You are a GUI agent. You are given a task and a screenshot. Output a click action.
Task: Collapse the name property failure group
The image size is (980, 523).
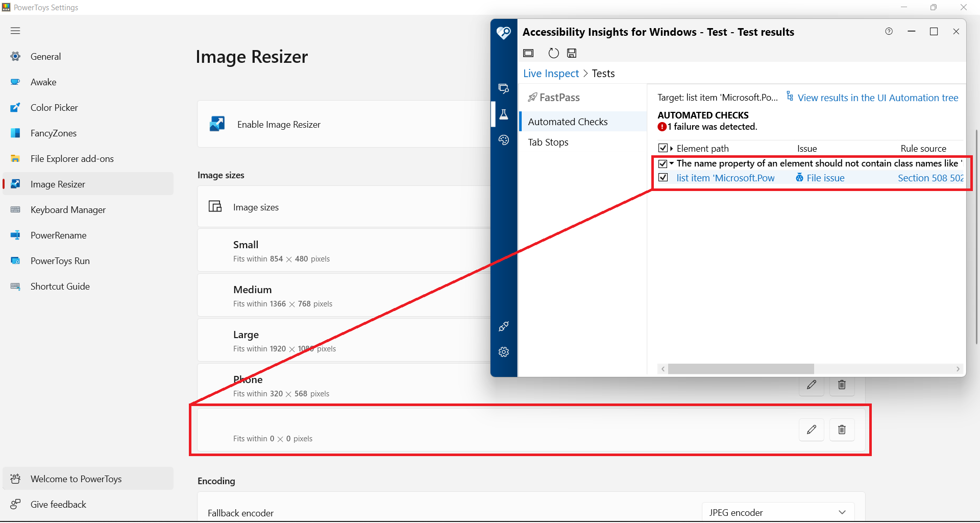671,163
